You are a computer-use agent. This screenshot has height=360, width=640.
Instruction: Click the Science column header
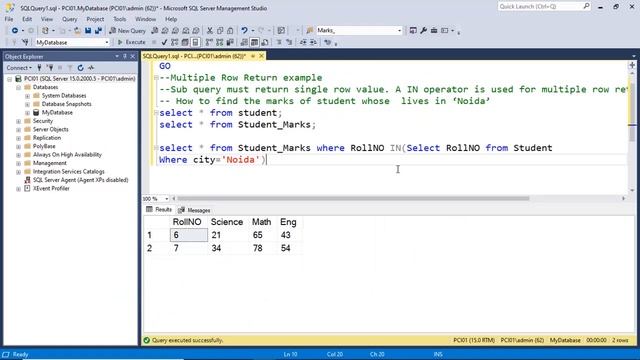coord(227,222)
